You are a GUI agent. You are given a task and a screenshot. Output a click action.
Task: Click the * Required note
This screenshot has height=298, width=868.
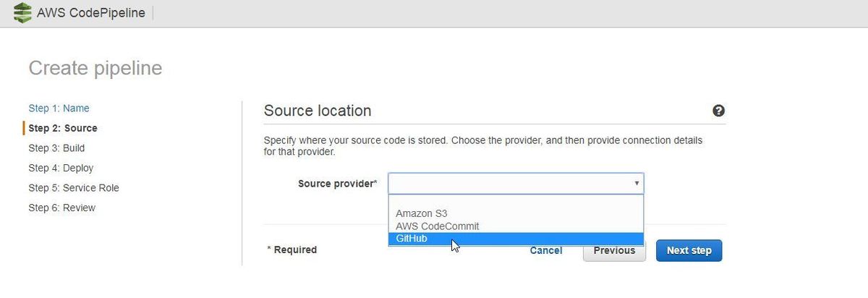click(292, 250)
